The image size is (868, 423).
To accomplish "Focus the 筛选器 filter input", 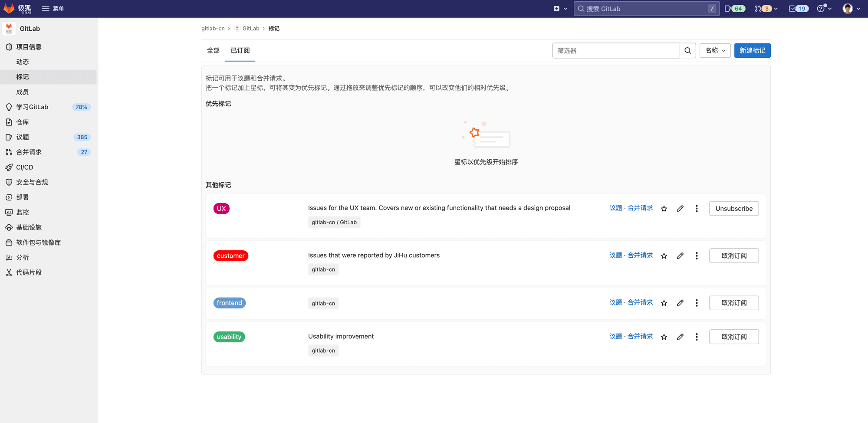I will [x=616, y=51].
